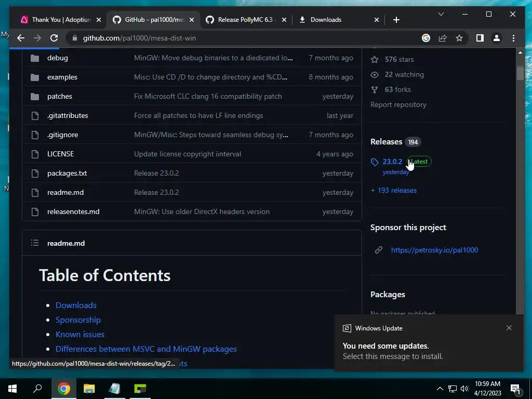Click the page vertical scrollbar thumb
This screenshot has width=532, height=399.
pos(520,73)
